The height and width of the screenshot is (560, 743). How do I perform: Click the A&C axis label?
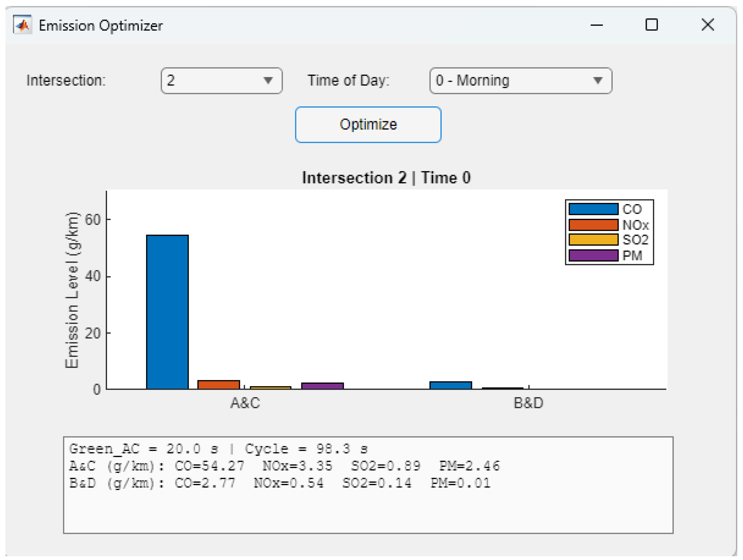pos(245,403)
